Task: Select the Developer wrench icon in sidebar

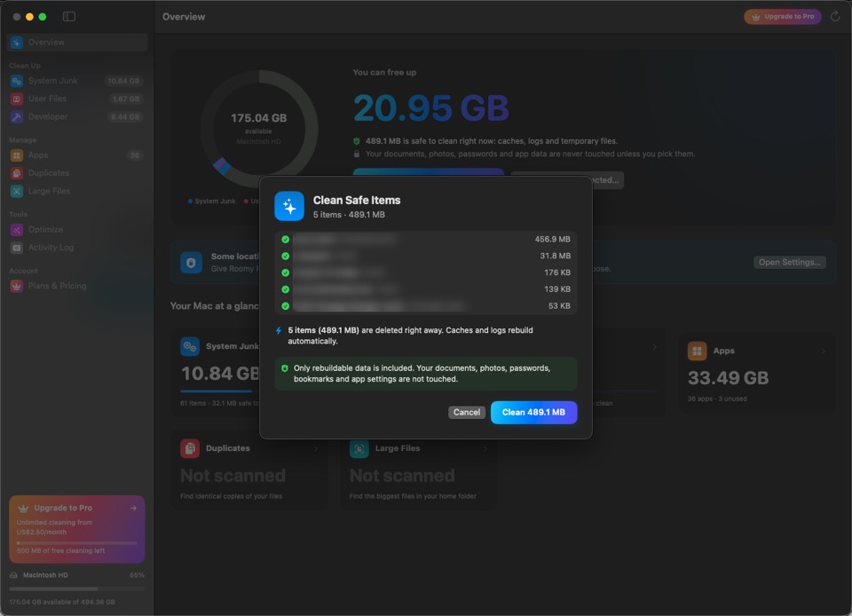Action: pyautogui.click(x=17, y=117)
